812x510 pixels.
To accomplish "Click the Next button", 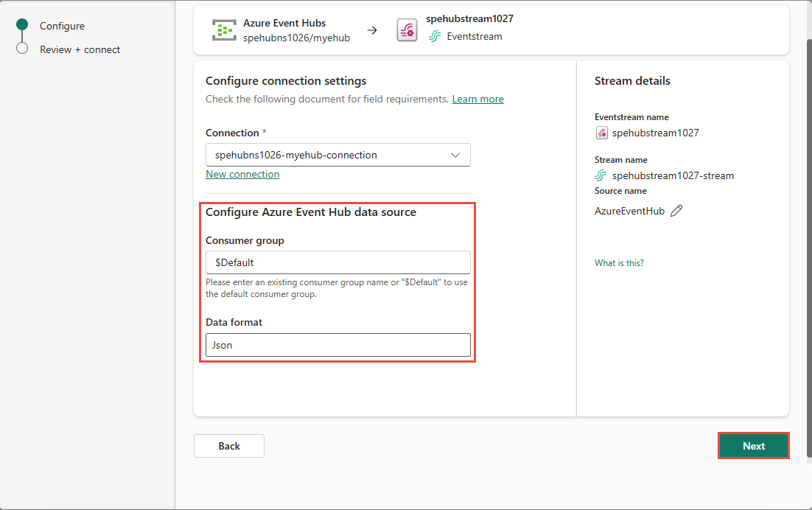I will [x=754, y=446].
